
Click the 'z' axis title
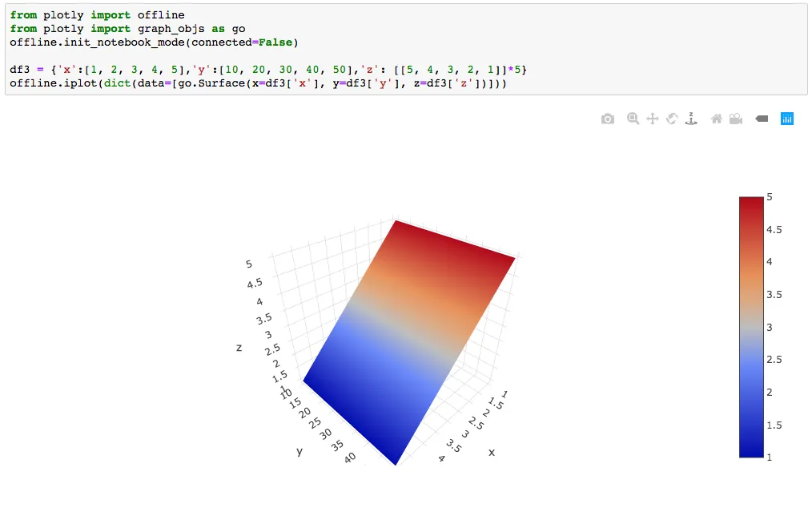pyautogui.click(x=239, y=348)
